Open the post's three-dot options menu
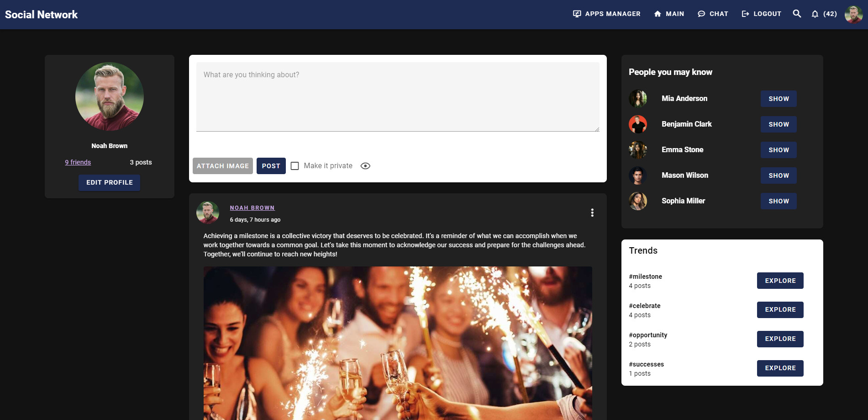Viewport: 868px width, 420px height. [x=592, y=213]
